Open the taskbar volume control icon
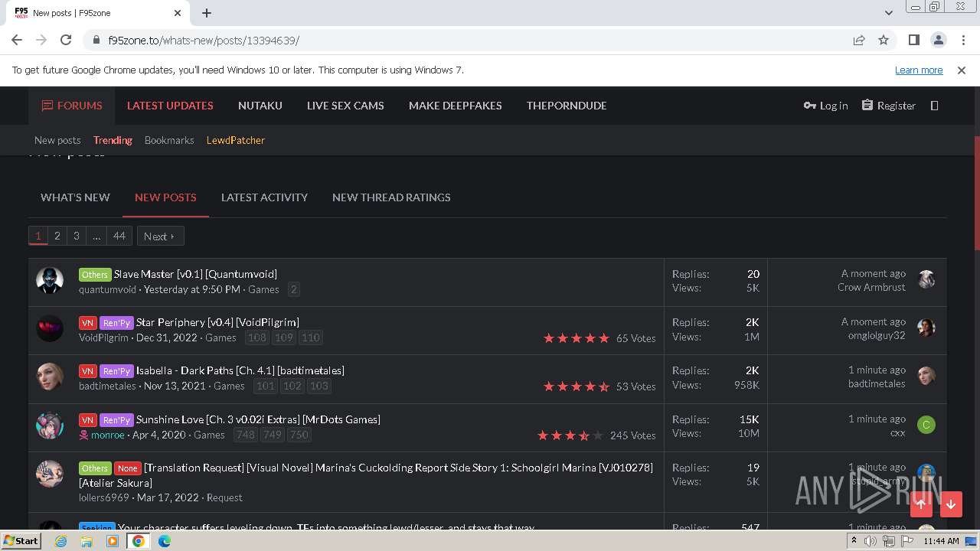 tap(871, 541)
